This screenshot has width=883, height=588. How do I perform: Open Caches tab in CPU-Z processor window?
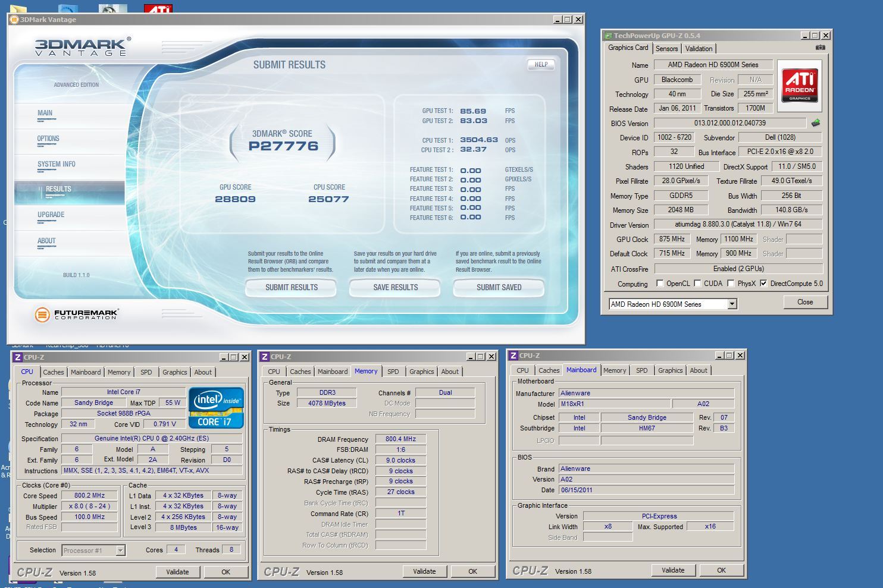tap(53, 372)
